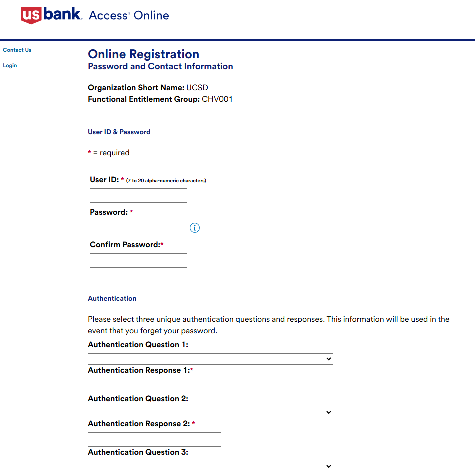Viewport: 476px width, 473px height.
Task: Open the Authentication Question 3 dropdown
Action: coord(210,466)
